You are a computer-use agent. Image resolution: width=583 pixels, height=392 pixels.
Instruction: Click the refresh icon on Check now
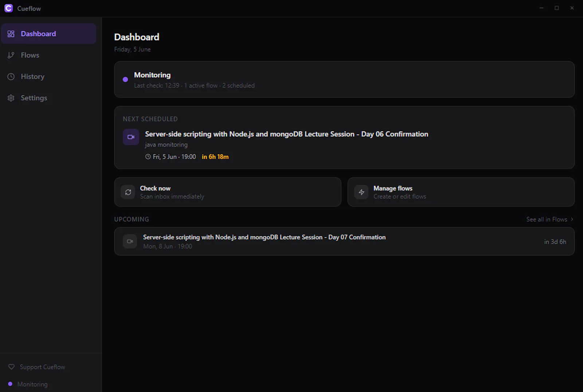(x=128, y=192)
